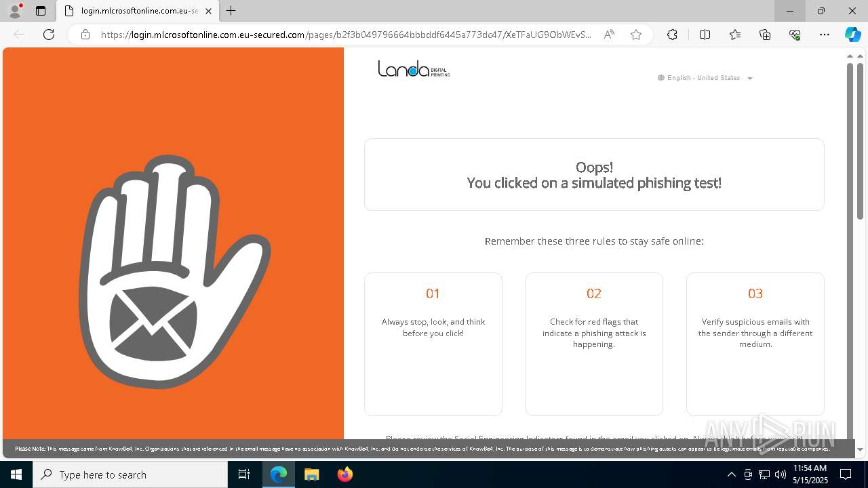Screen dimensions: 868x488
Task: Select the login.mlcrosoftonline.com browser tab
Action: 138,11
